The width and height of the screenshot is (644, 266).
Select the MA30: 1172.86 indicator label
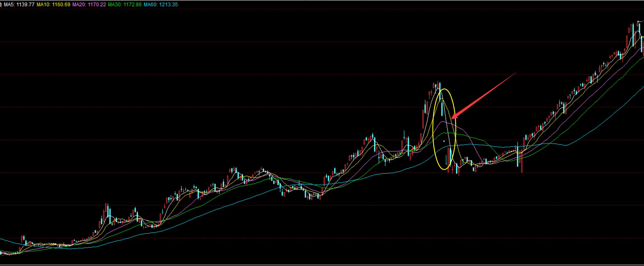click(125, 4)
